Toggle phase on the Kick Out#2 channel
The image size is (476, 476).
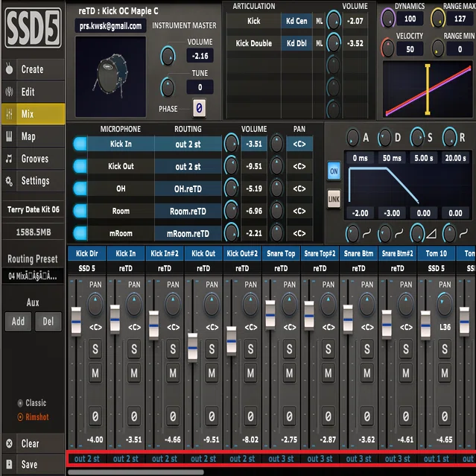[x=250, y=416]
